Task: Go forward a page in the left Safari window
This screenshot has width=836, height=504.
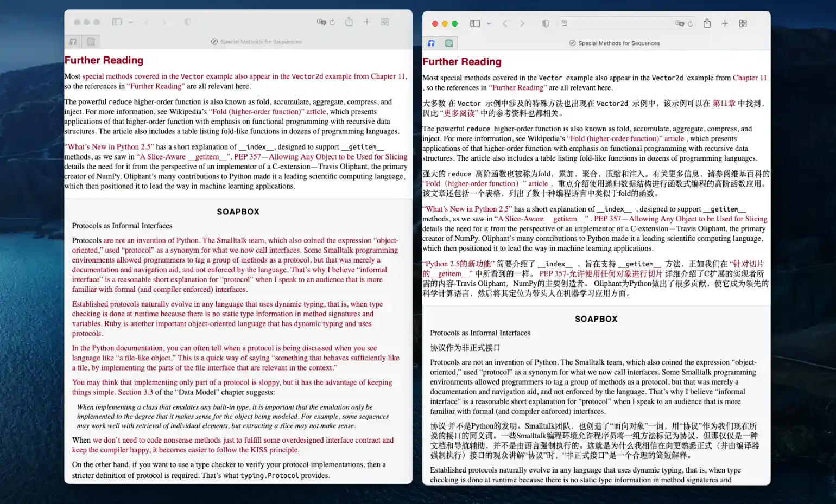Action: pos(164,22)
